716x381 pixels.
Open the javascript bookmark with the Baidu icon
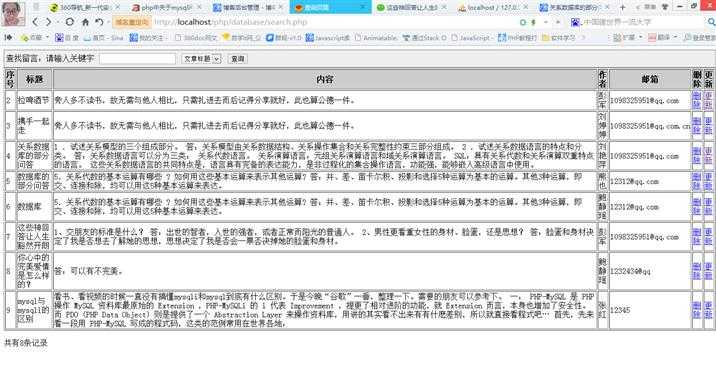tap(327, 38)
